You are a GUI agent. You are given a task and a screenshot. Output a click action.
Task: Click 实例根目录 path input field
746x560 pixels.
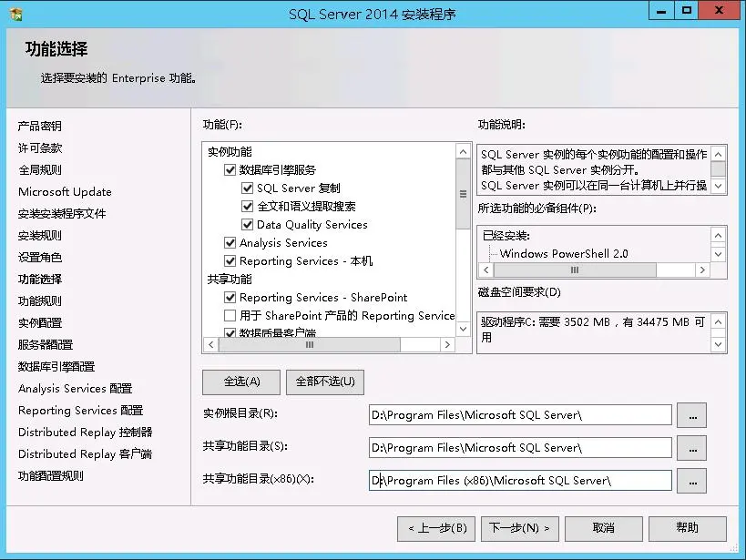tap(520, 415)
